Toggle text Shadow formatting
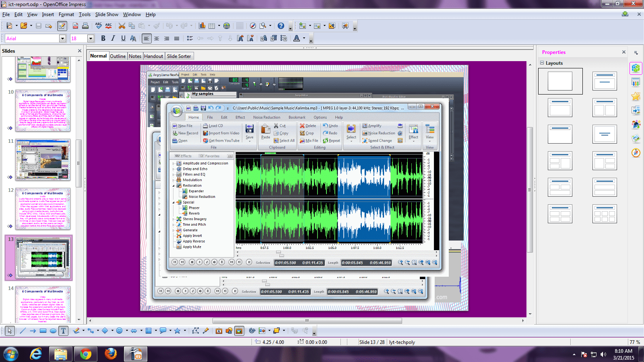Viewport: 644px width, 362px height. [x=133, y=38]
